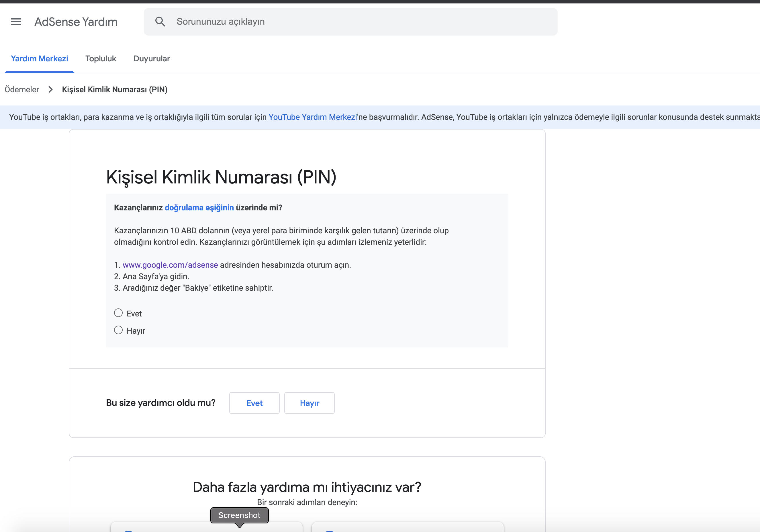Viewport: 760px width, 532px height.
Task: Open the hamburger main menu
Action: (16, 22)
